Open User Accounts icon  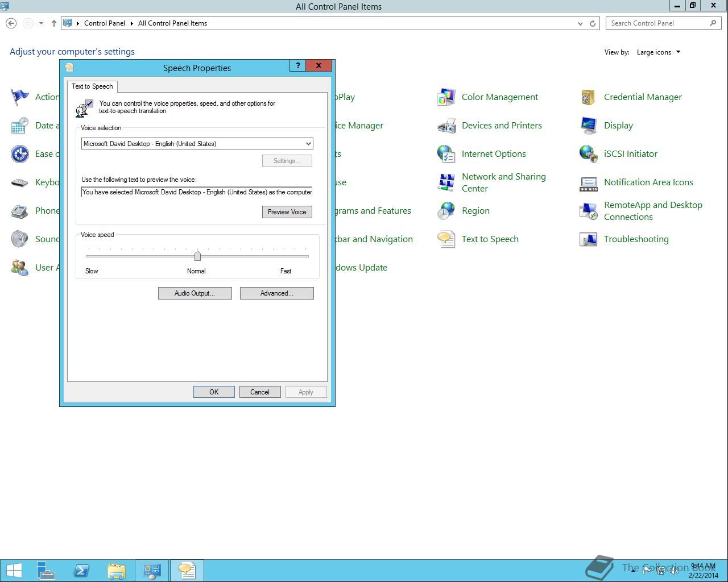[x=20, y=268]
